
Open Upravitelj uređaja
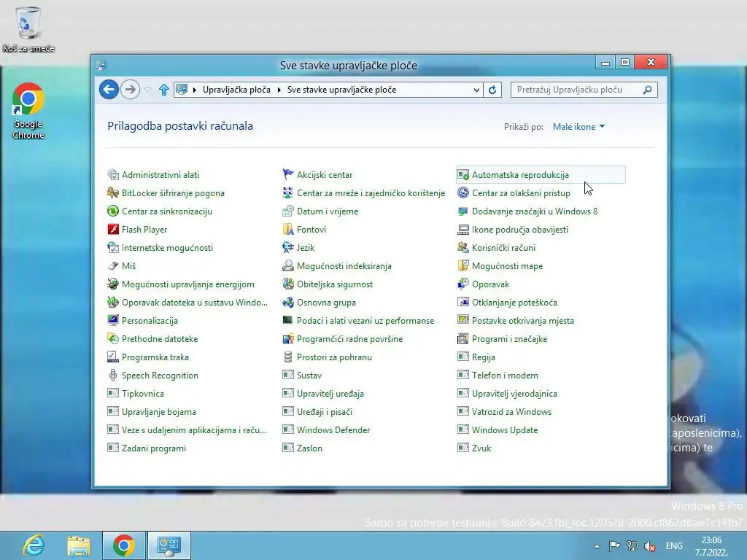click(x=330, y=394)
